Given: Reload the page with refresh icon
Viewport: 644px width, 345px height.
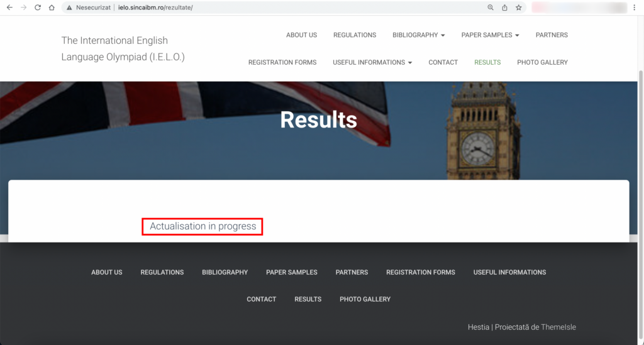Looking at the screenshot, I should pyautogui.click(x=38, y=8).
